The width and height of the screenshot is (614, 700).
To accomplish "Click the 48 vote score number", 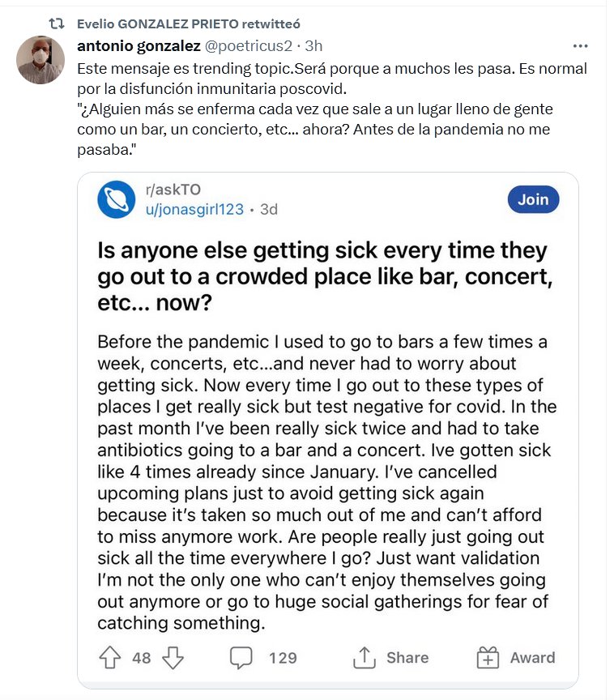I will [142, 657].
